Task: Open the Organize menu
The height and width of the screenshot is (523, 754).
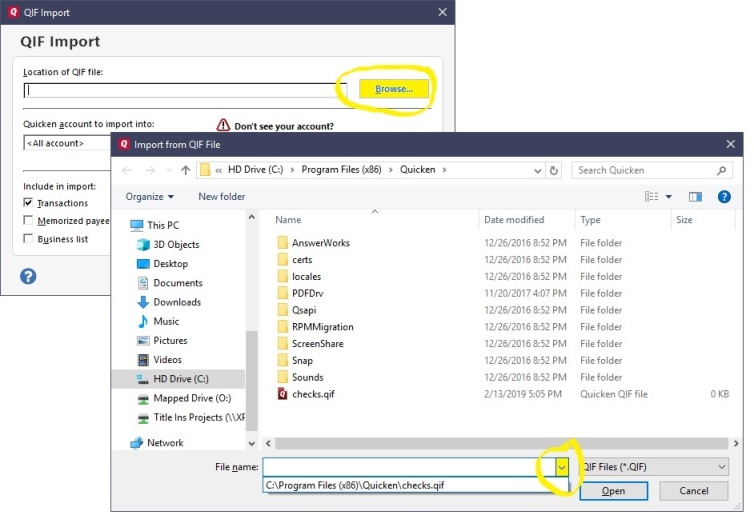Action: pos(150,197)
